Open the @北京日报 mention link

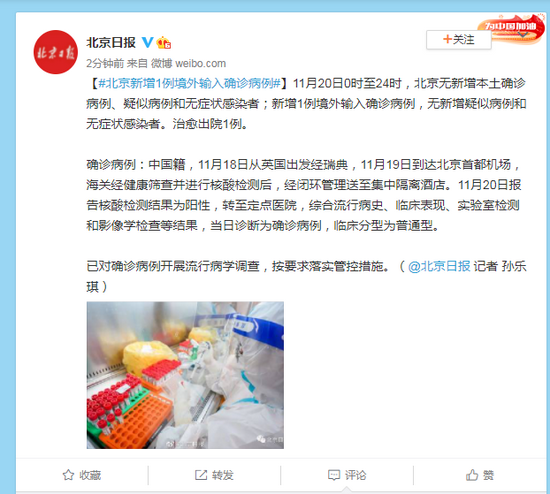[439, 266]
